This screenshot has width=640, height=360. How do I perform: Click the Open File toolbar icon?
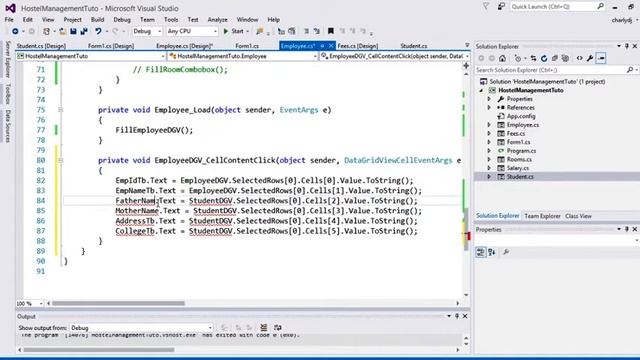(x=62, y=31)
